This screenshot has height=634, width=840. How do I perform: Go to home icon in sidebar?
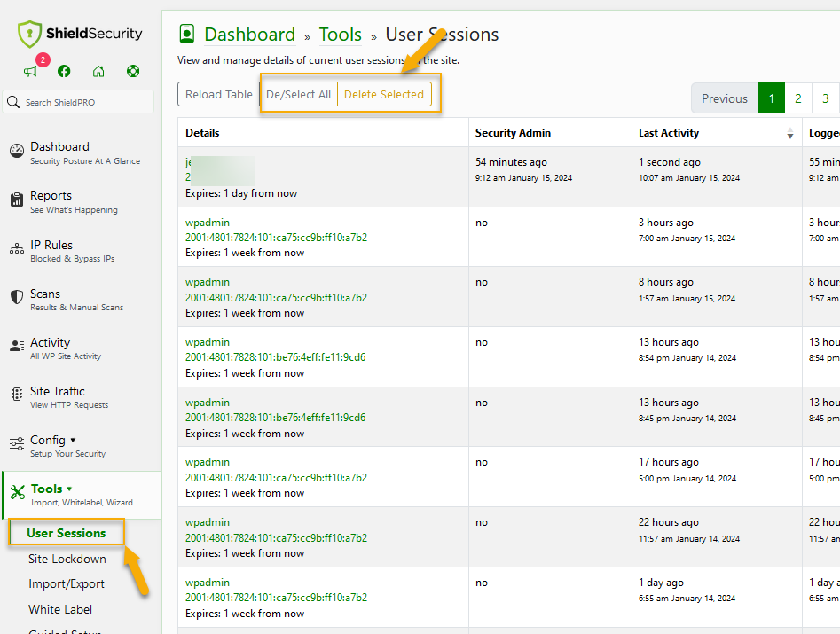[98, 71]
